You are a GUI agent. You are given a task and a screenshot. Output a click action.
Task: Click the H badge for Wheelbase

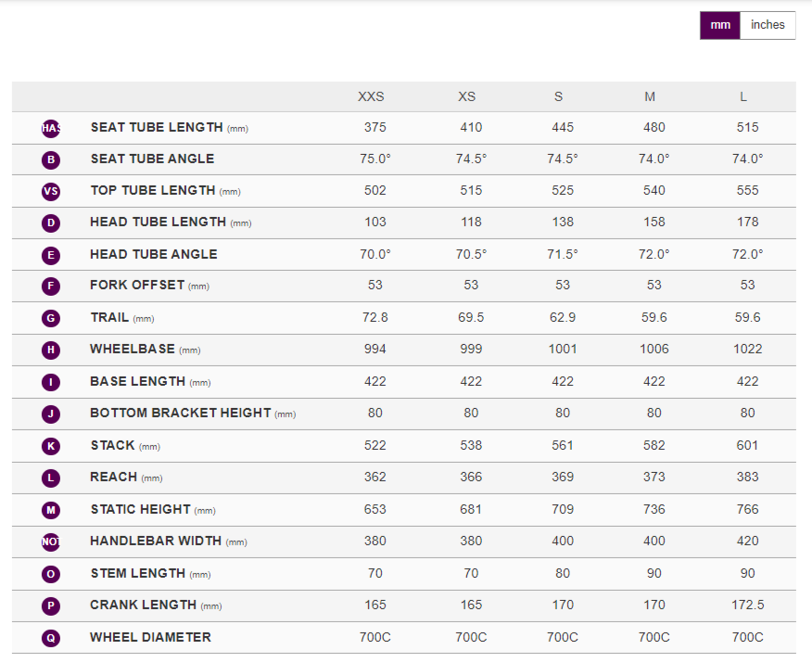51,351
